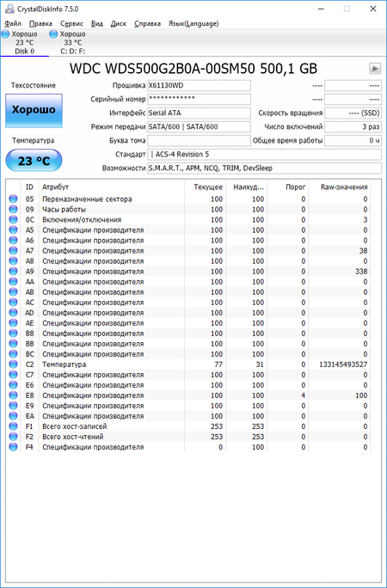
Task: Open the Диск menu
Action: click(119, 23)
